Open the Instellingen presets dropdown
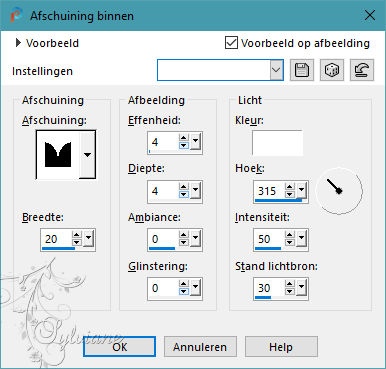 coord(276,70)
